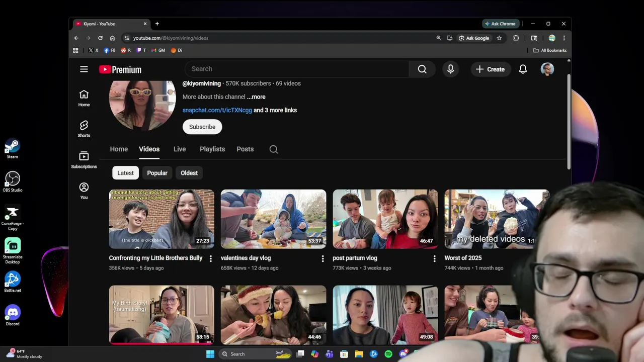Open options for valentines day vlog
Image resolution: width=644 pixels, height=362 pixels.
[323, 258]
